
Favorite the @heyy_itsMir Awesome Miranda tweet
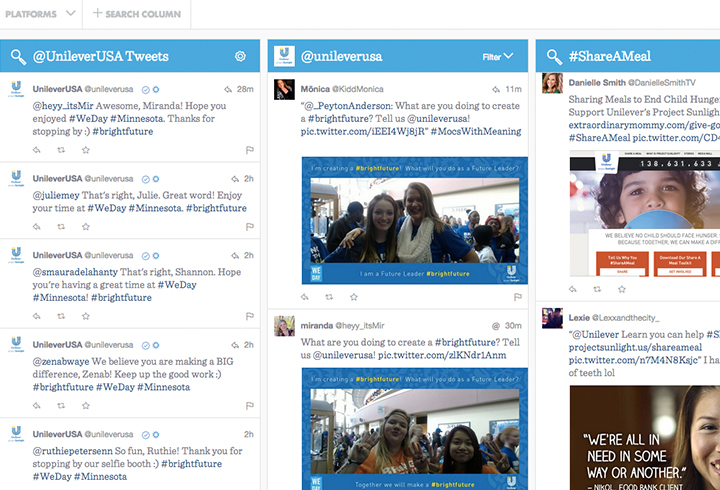[x=86, y=150]
